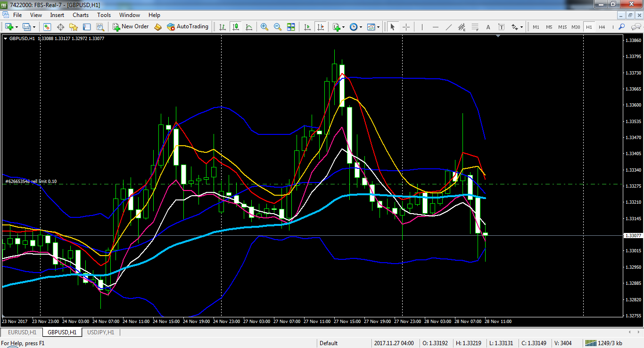Select the trendline tool

448,27
